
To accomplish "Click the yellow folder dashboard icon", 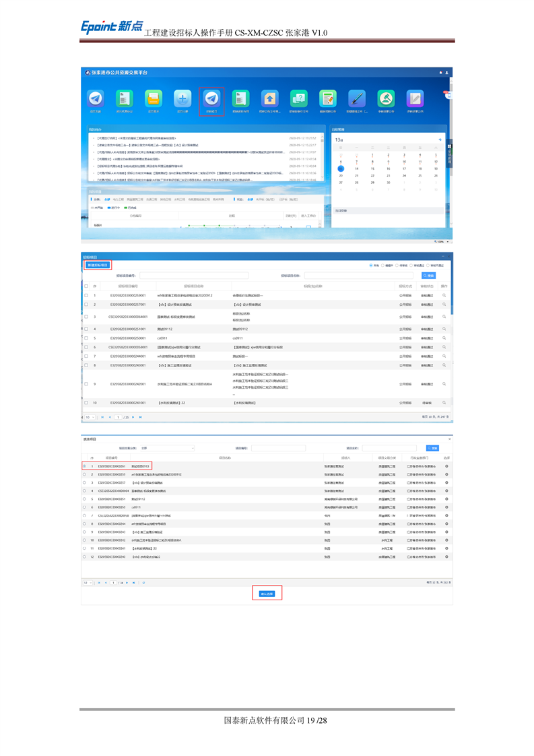I will click(x=154, y=98).
